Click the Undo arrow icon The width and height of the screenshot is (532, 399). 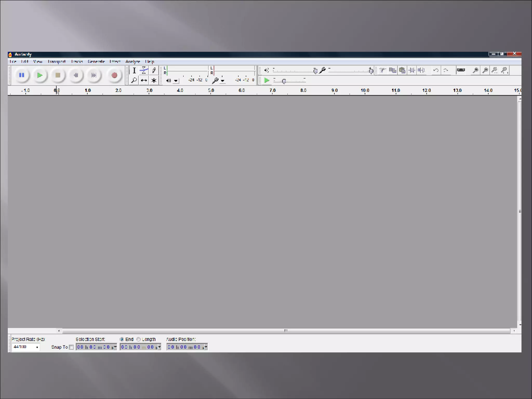(436, 70)
